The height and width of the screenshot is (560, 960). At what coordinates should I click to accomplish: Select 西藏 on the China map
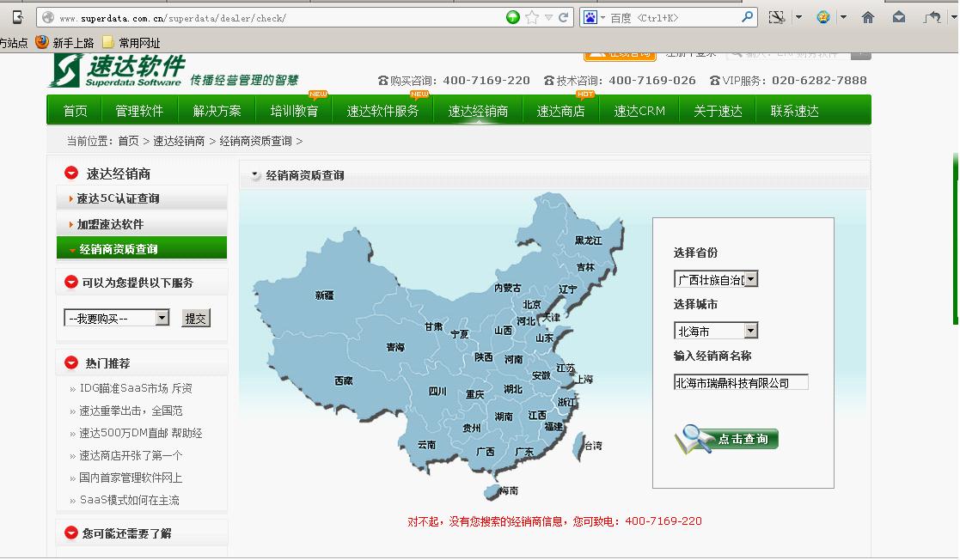click(x=344, y=380)
